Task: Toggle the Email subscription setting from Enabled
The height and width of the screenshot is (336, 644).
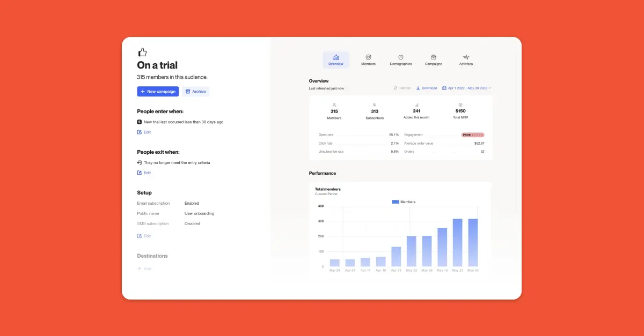Action: point(192,203)
